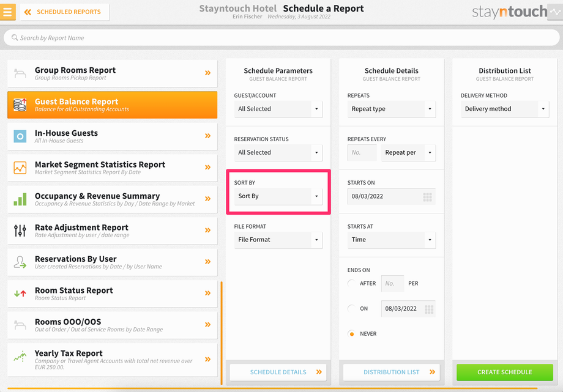Open Occupancy & Revenue Summary via chevron
Viewport: 563px width, 392px height.
point(207,199)
